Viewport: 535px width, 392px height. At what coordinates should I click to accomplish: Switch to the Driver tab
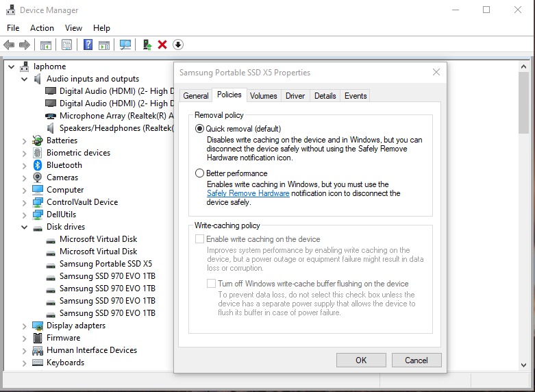click(x=295, y=96)
